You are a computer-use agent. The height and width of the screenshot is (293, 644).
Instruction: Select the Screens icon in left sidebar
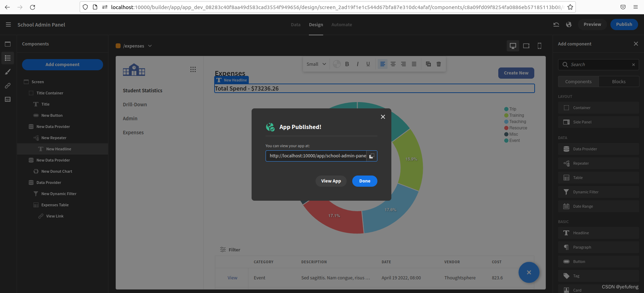pyautogui.click(x=8, y=44)
